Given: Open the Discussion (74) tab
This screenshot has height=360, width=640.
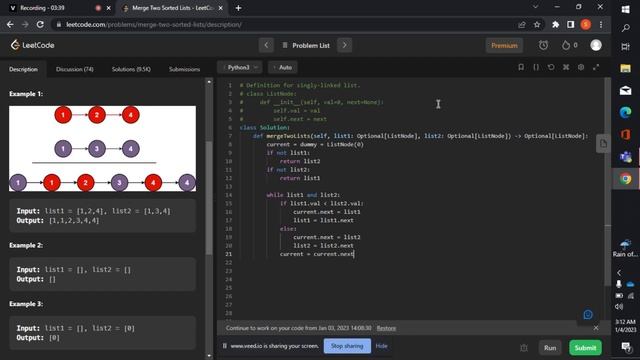Looking at the screenshot, I should (75, 69).
